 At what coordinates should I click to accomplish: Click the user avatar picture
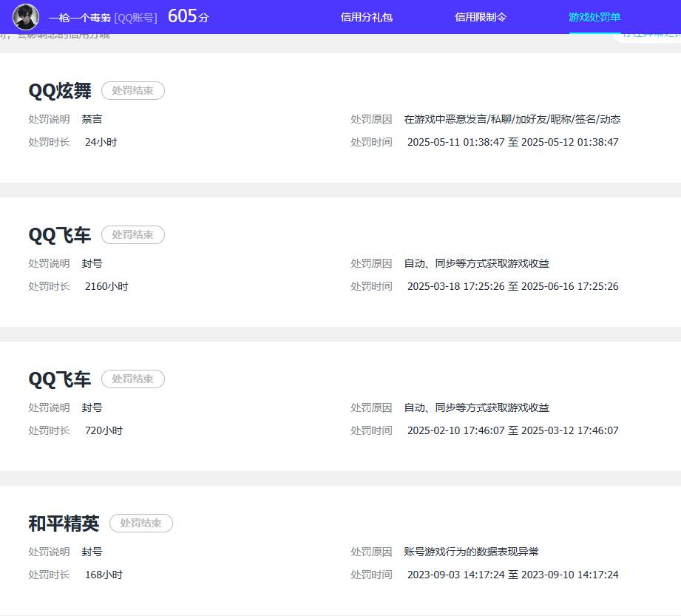tap(26, 17)
